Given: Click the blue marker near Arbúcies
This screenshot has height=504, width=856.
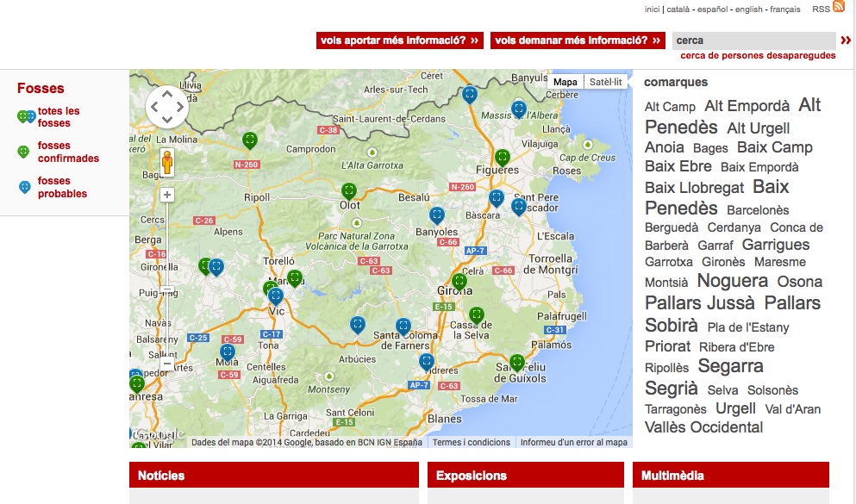Looking at the screenshot, I should [358, 325].
